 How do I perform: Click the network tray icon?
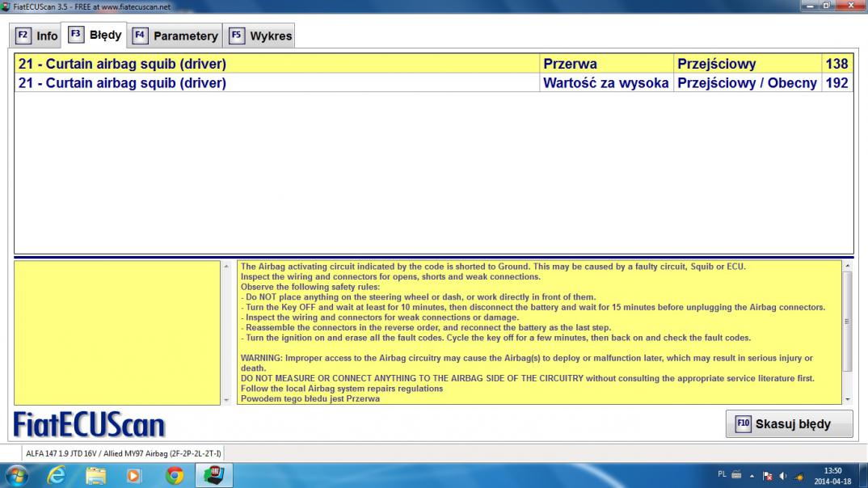(x=798, y=476)
